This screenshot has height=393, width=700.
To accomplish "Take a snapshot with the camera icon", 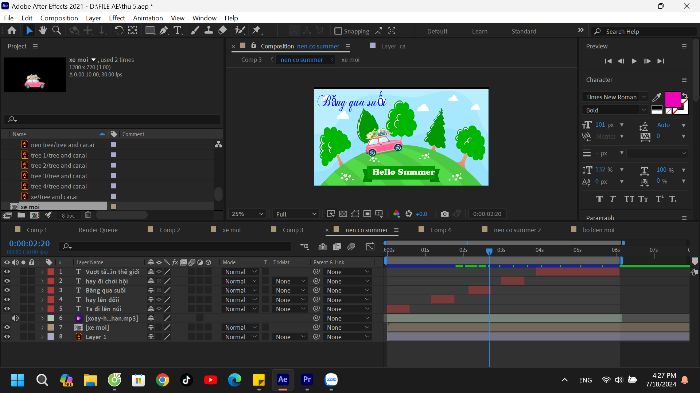I will 445,214.
